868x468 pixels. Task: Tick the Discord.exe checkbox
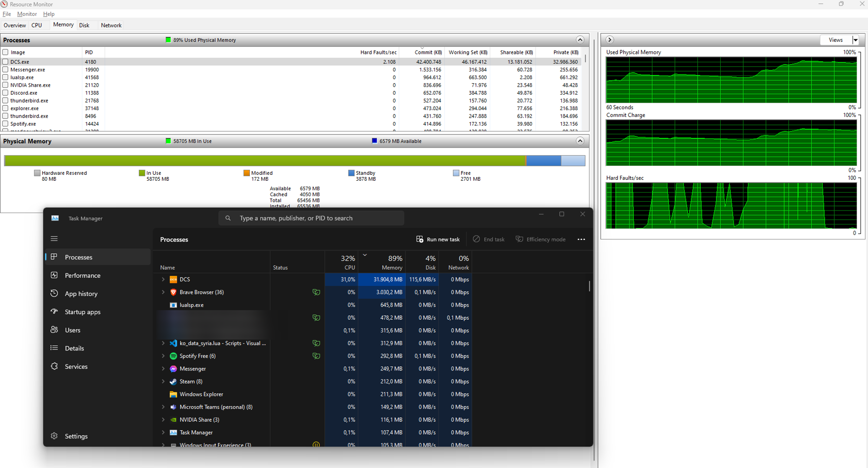[x=5, y=93]
